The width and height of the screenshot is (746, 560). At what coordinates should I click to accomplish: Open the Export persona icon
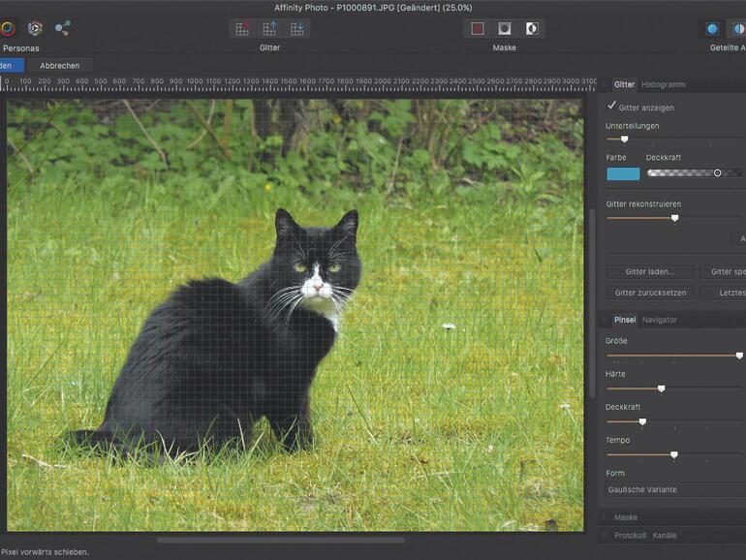[x=63, y=28]
